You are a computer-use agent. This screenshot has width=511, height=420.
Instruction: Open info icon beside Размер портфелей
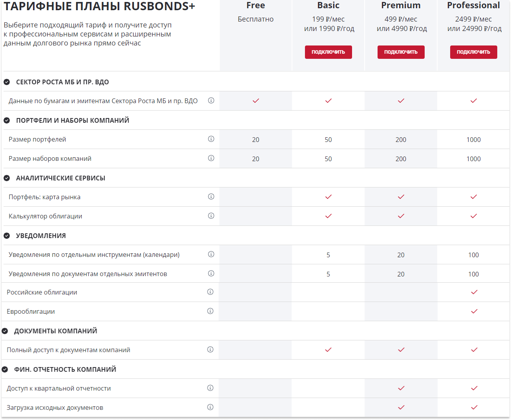click(x=211, y=139)
